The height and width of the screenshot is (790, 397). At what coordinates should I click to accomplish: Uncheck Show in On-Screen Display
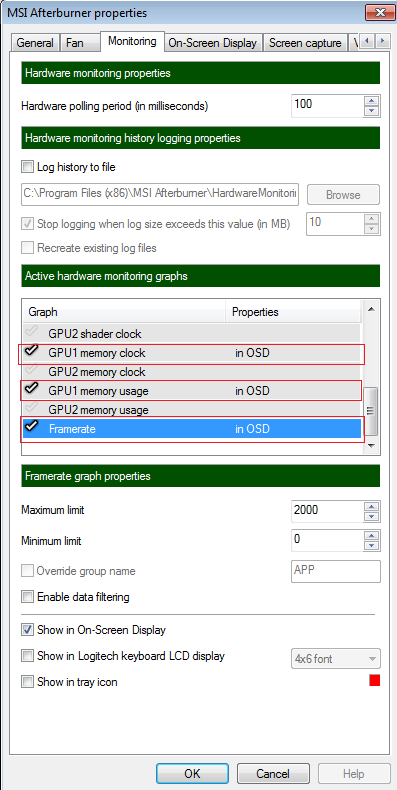pos(27,630)
